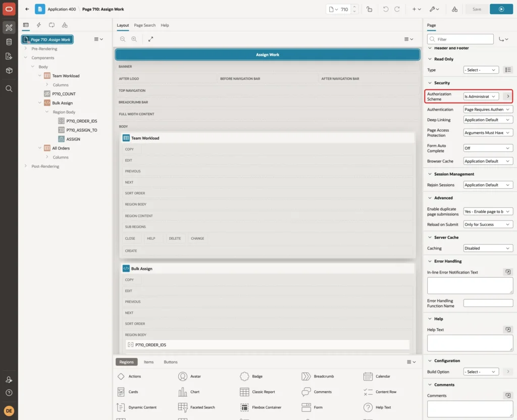Collapse the Security section
The height and width of the screenshot is (420, 517).
(x=430, y=83)
